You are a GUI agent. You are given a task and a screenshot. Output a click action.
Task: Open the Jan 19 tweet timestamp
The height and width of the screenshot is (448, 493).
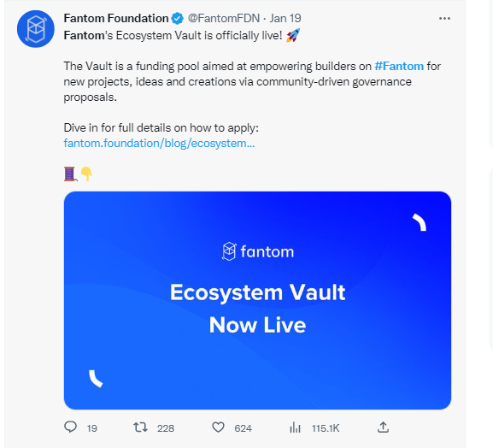point(285,18)
